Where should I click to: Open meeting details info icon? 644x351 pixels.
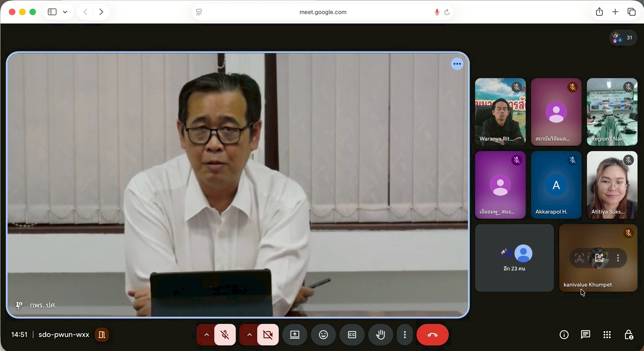pos(564,335)
